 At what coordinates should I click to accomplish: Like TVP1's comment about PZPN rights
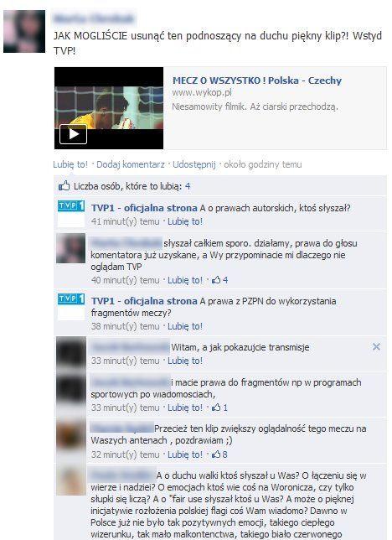point(185,326)
